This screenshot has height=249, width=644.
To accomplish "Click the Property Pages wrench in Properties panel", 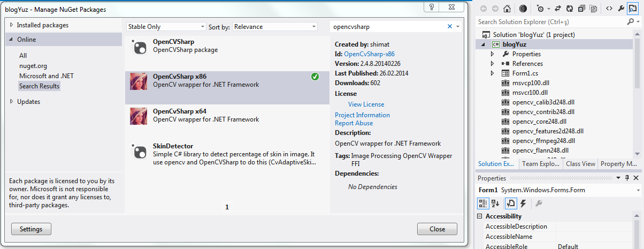I will click(x=539, y=203).
